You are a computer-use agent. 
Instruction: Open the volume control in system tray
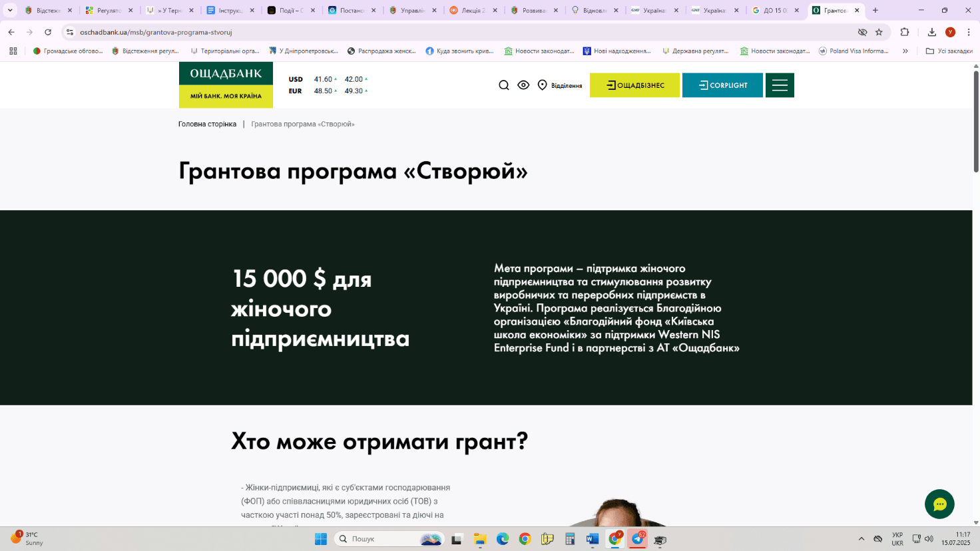[x=929, y=539]
